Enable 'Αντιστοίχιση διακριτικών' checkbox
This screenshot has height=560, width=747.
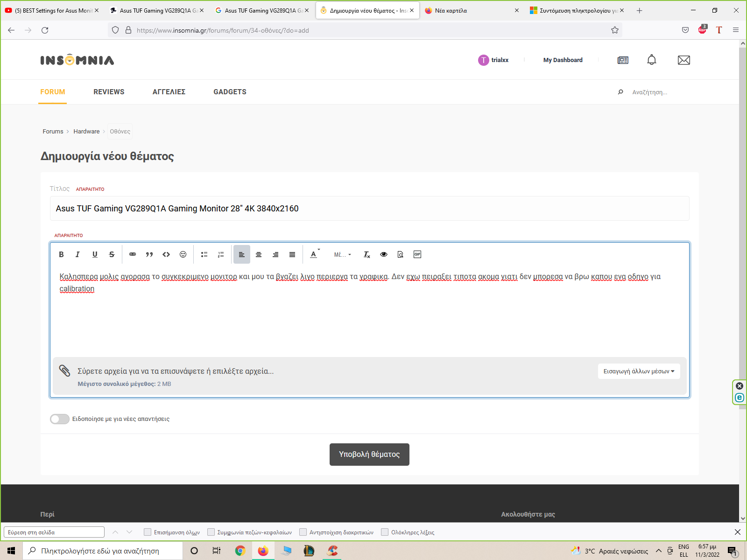[x=303, y=532]
